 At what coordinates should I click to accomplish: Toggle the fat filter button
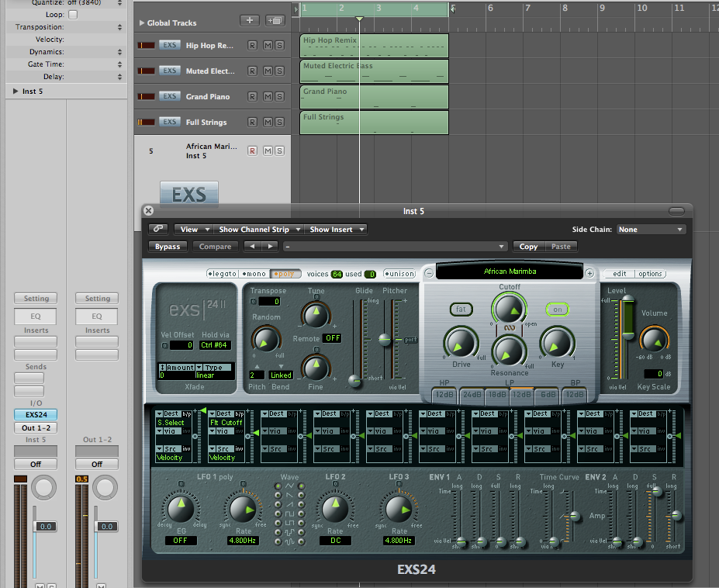pos(461,310)
